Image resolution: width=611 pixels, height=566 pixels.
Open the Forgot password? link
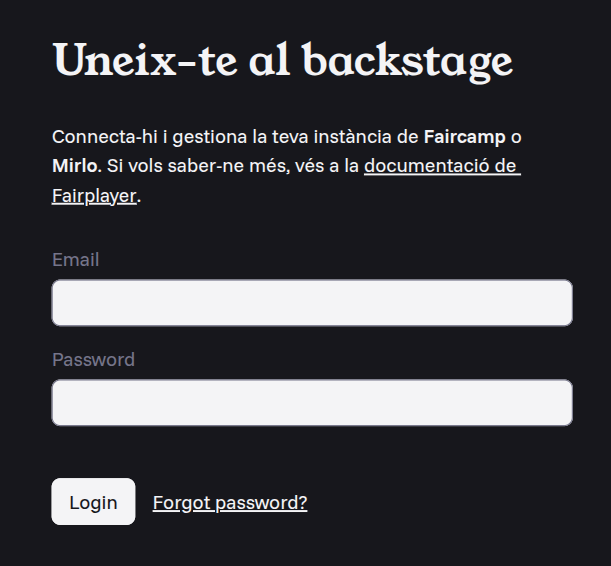coord(230,503)
